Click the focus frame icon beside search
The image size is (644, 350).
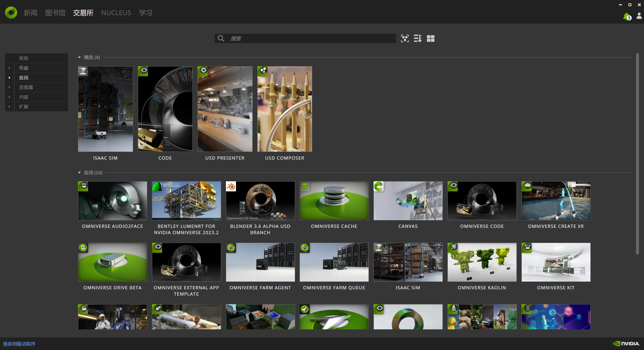coord(405,39)
